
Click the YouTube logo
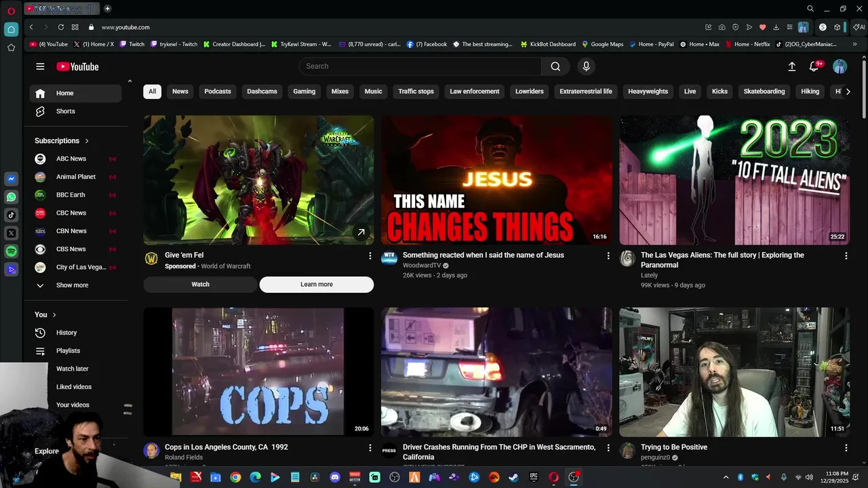77,66
